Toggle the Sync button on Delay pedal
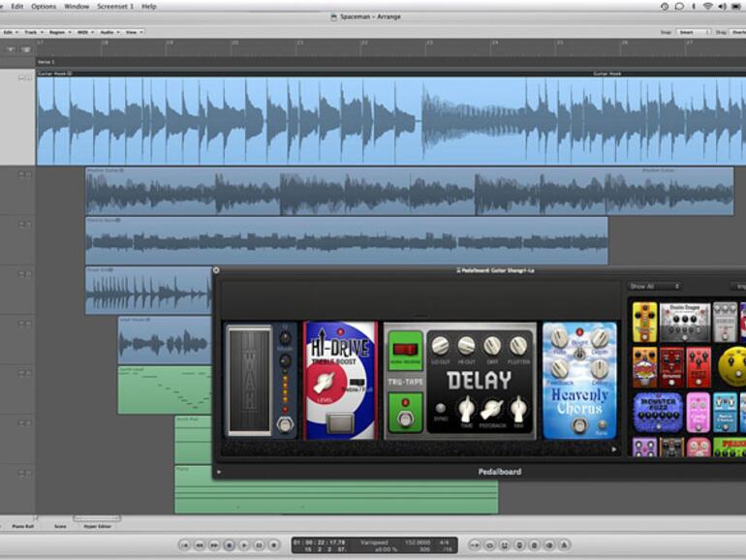This screenshot has width=746, height=560. (x=442, y=408)
